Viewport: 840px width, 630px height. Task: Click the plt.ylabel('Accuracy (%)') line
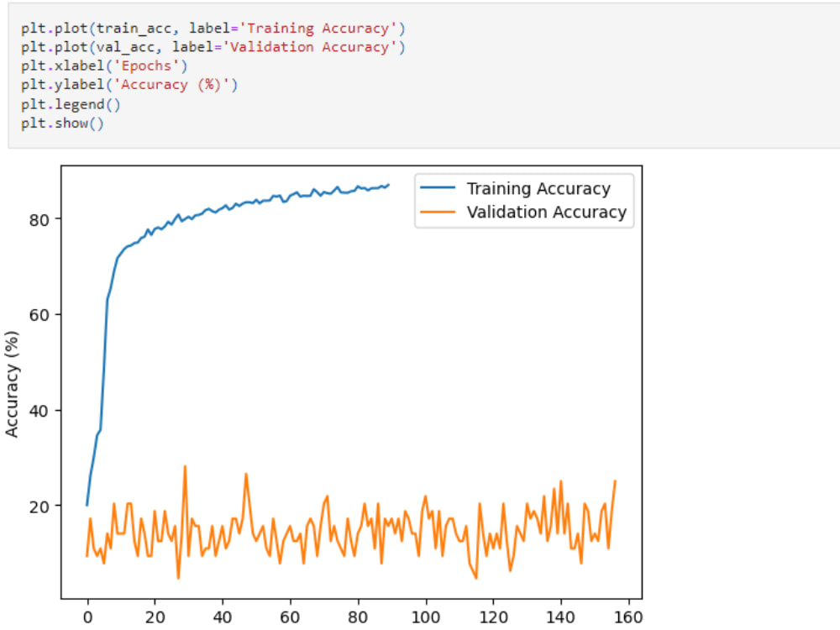click(129, 85)
